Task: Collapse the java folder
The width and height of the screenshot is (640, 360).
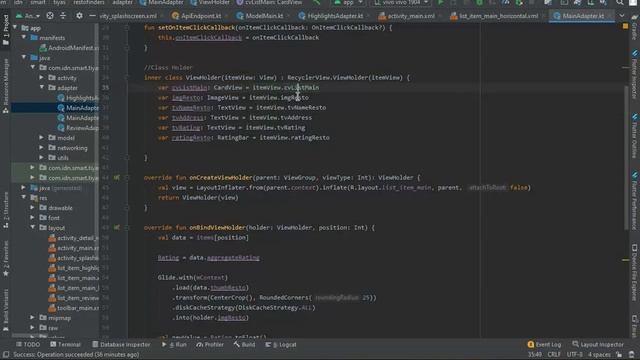Action: [x=24, y=58]
